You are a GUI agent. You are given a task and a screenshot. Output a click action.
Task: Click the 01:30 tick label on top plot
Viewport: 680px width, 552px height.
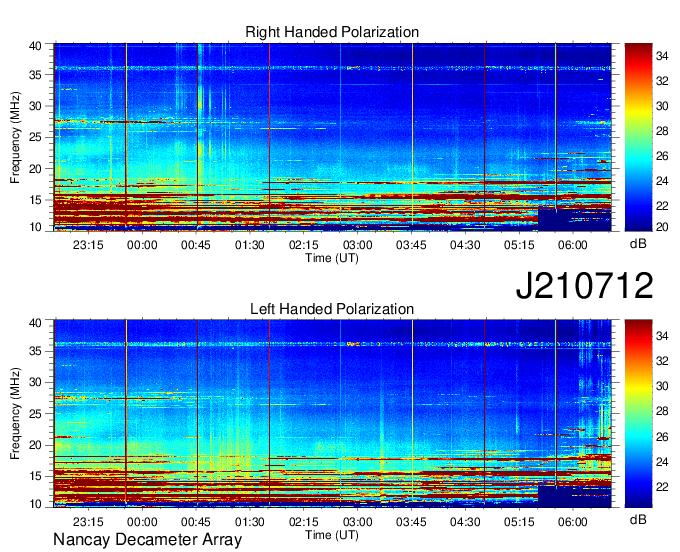(x=249, y=245)
